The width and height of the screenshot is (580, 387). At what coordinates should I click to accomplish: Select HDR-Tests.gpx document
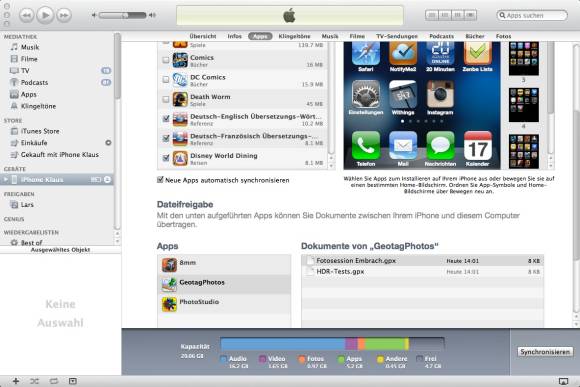(x=422, y=272)
